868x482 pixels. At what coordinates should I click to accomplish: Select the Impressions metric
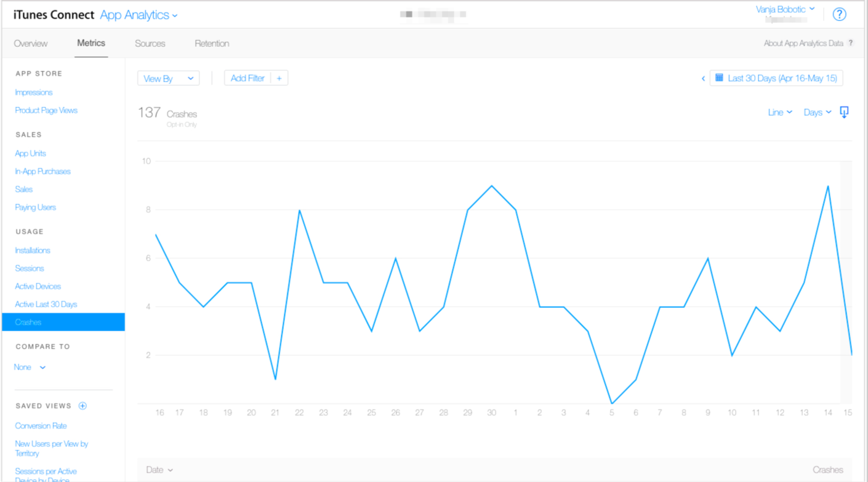(34, 92)
